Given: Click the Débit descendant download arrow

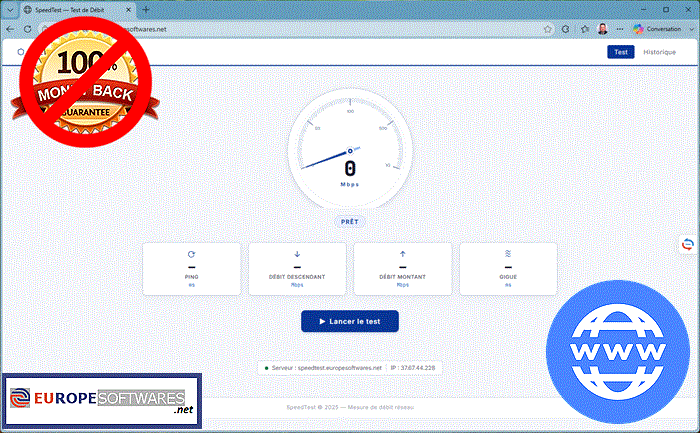Looking at the screenshot, I should 297,254.
